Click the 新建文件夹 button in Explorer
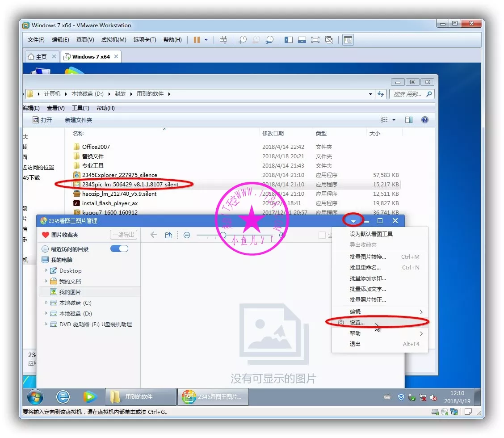This screenshot has width=504, height=438. click(79, 120)
